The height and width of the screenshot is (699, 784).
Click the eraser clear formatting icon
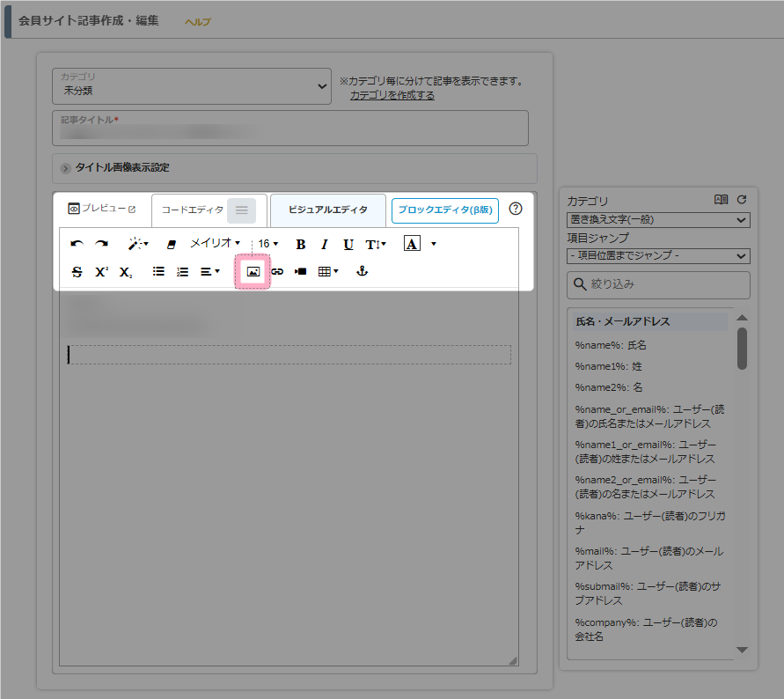172,244
